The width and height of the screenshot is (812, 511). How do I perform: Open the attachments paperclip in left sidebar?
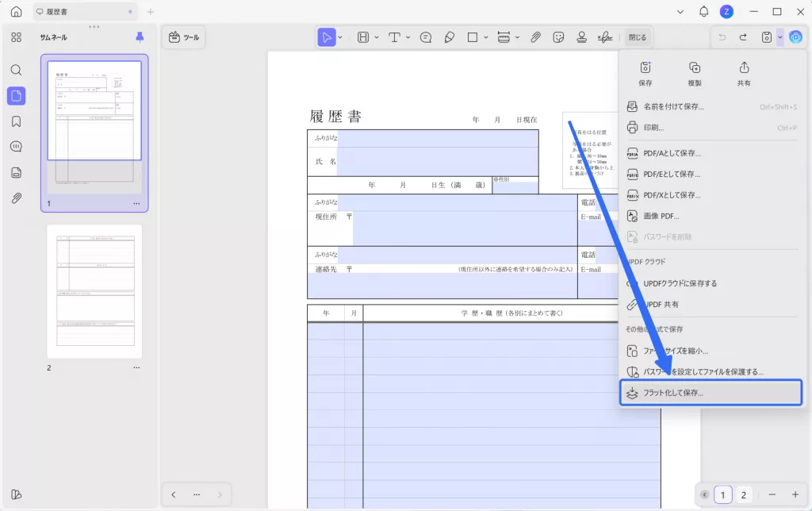click(16, 198)
